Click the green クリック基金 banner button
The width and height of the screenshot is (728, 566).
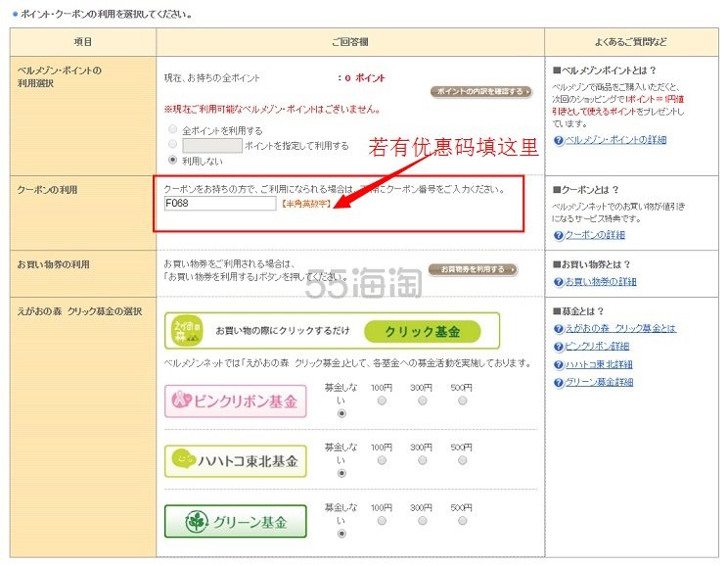pos(422,331)
